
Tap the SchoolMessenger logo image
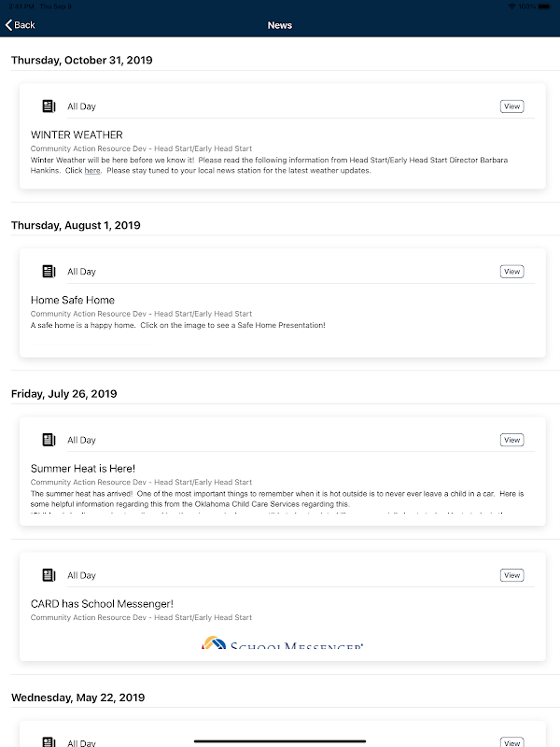[x=281, y=643]
